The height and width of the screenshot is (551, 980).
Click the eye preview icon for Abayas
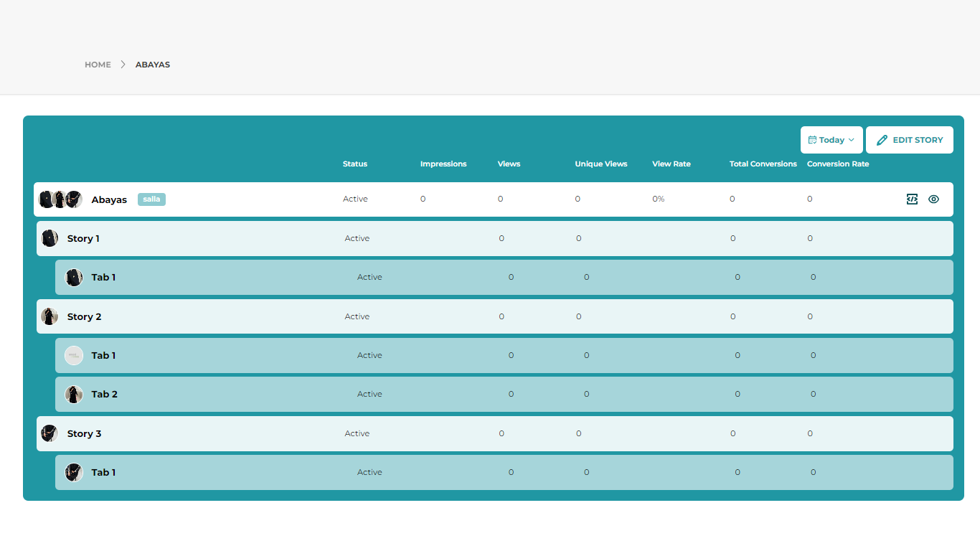pos(933,199)
